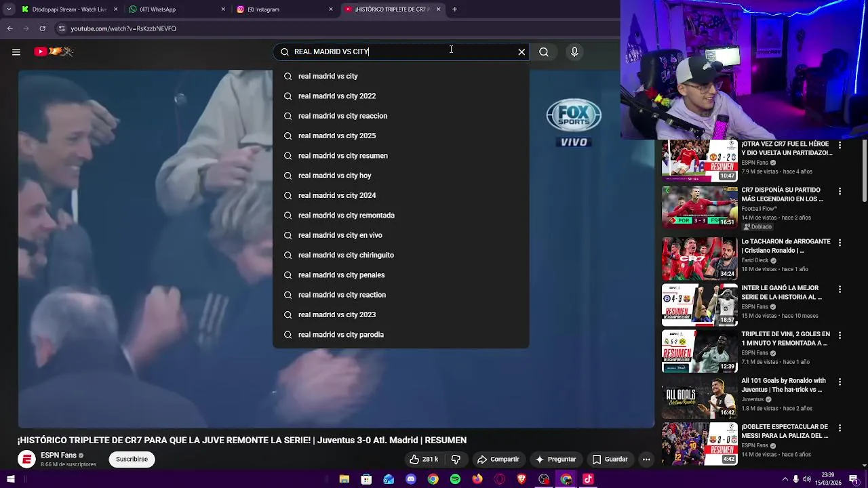Viewport: 868px width, 488px height.
Task: Dislike the video with thumbs down
Action: [456, 460]
